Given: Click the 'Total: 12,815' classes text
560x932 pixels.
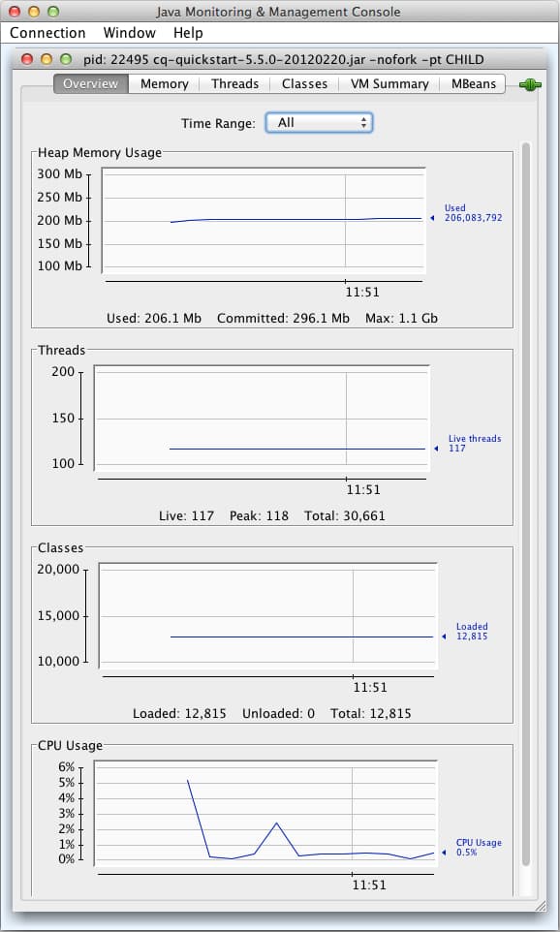Looking at the screenshot, I should (371, 713).
